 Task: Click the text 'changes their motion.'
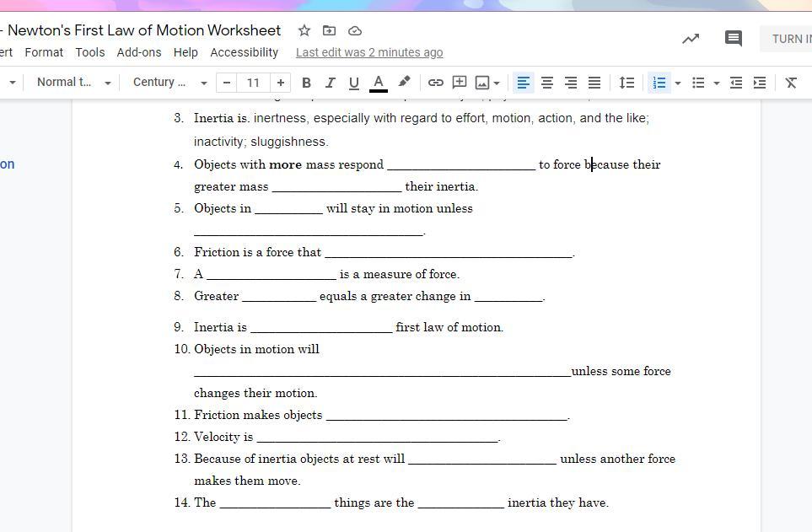[x=255, y=393]
